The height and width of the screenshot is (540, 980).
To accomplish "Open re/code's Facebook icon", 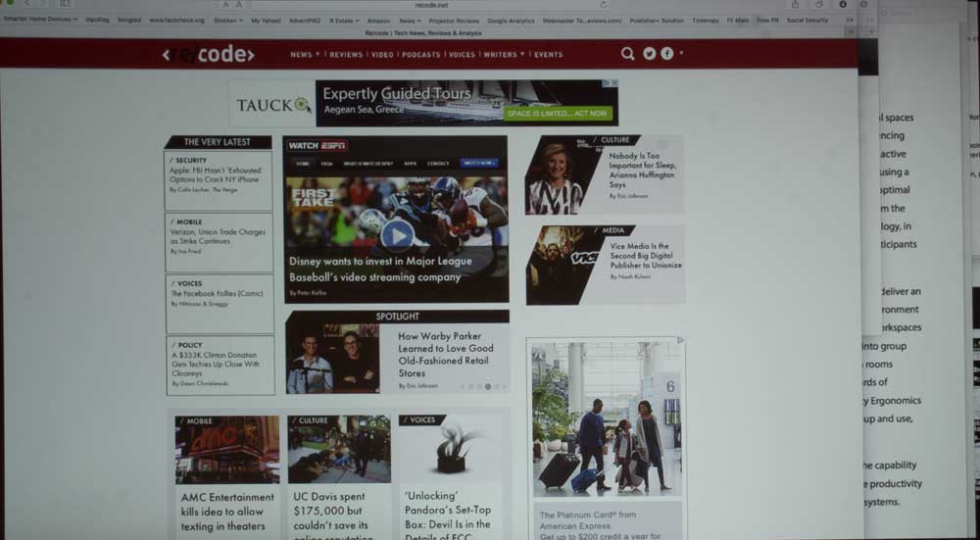I will (666, 54).
